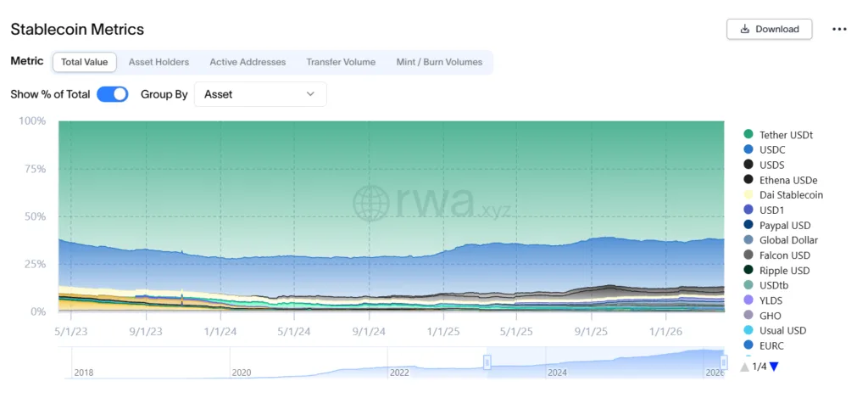Image resolution: width=868 pixels, height=398 pixels.
Task: Click the 9/1/25 x-axis date label
Action: [591, 331]
